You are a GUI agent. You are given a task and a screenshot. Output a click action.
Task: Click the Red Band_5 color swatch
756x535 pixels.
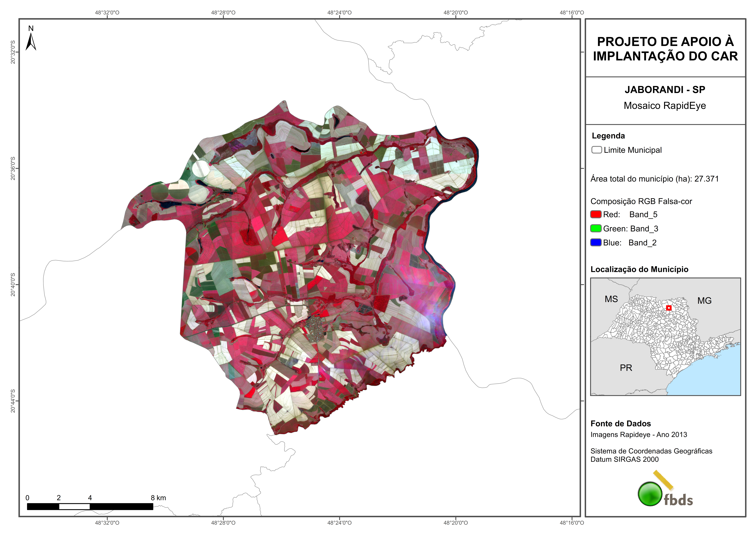[x=596, y=214]
